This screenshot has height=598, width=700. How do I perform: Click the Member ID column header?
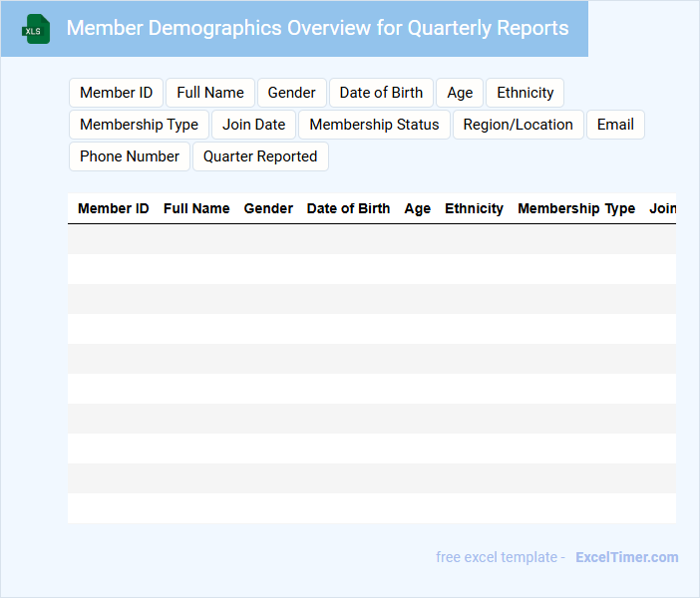point(114,209)
